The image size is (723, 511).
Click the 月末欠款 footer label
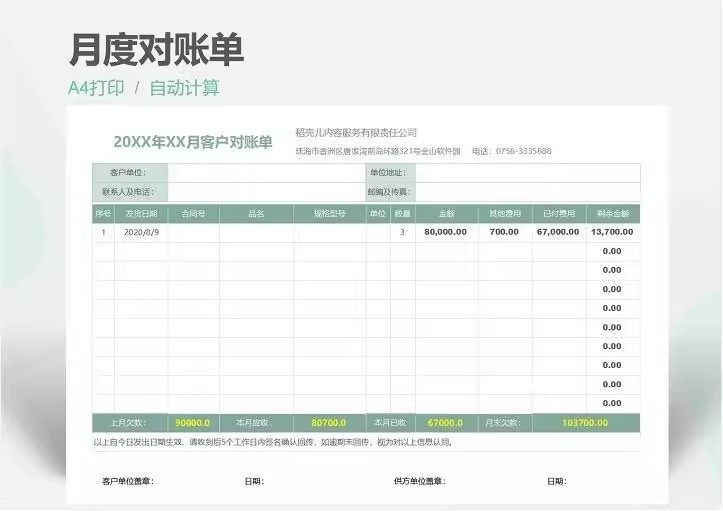click(503, 423)
